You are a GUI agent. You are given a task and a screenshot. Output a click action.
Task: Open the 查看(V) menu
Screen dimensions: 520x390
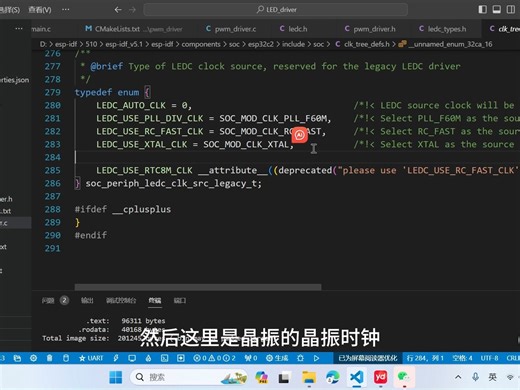(x=40, y=10)
